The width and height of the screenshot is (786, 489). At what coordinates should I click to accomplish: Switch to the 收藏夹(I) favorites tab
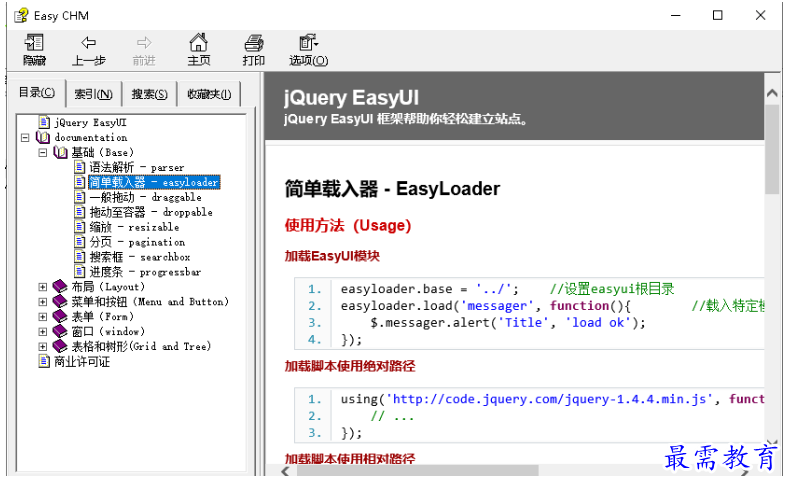click(209, 94)
